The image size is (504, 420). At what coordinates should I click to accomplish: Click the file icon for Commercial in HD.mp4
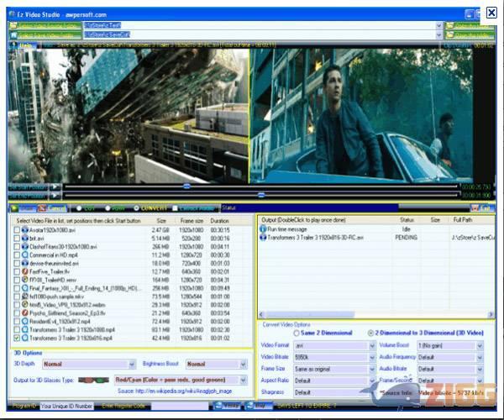(x=24, y=255)
